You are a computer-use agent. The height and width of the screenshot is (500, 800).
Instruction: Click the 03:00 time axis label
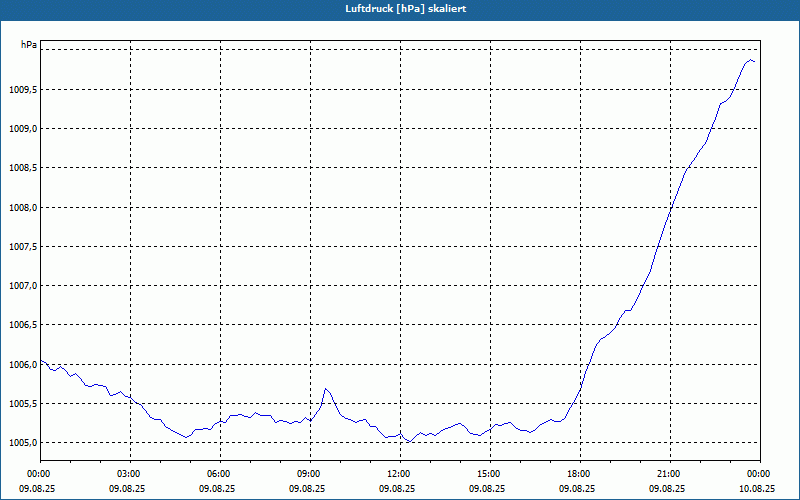point(131,474)
